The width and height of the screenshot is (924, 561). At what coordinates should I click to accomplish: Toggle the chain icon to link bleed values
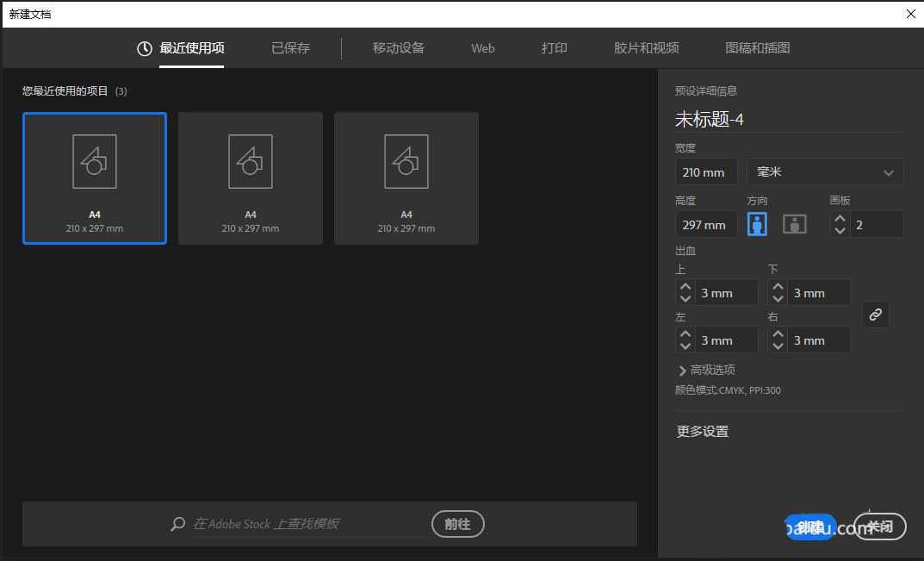(x=876, y=314)
